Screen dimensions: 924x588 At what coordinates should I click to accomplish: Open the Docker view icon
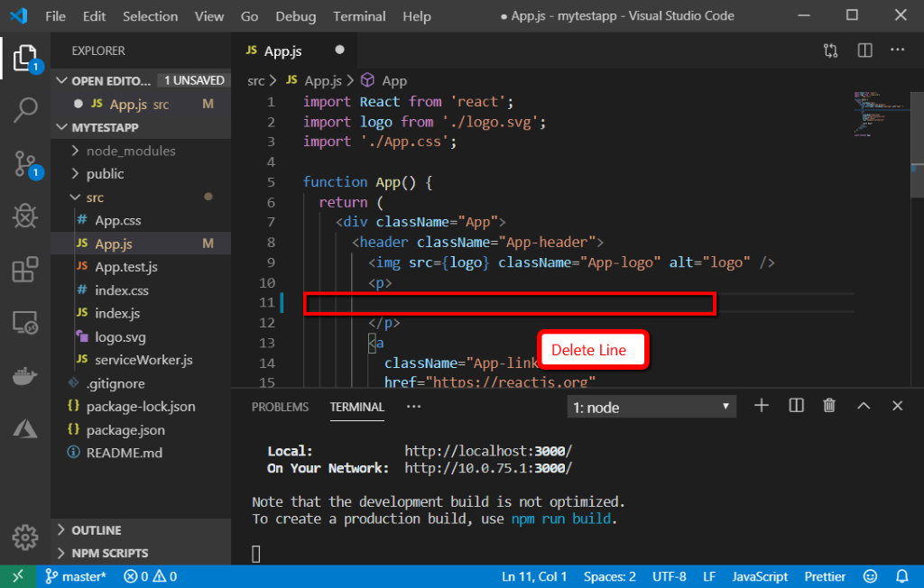coord(25,376)
